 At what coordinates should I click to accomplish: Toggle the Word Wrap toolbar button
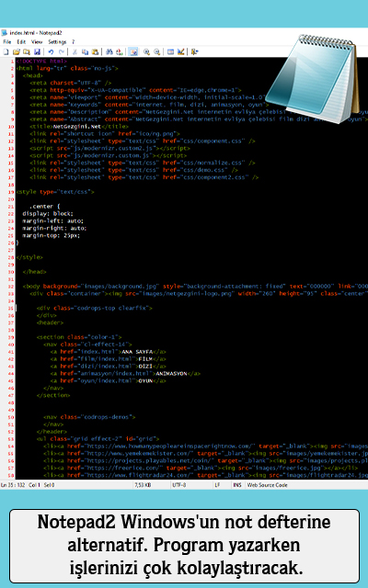coord(132,51)
